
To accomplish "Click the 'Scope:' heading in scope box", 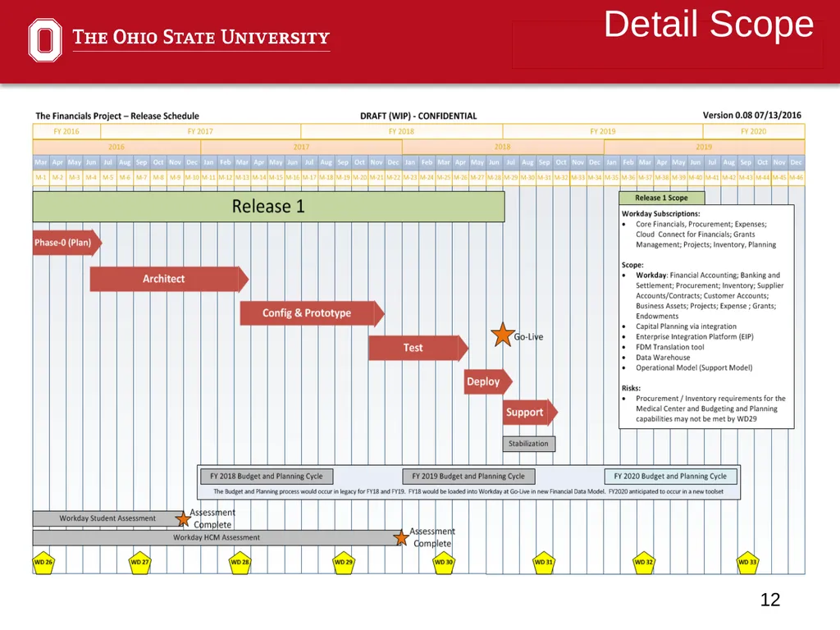I will point(632,265).
